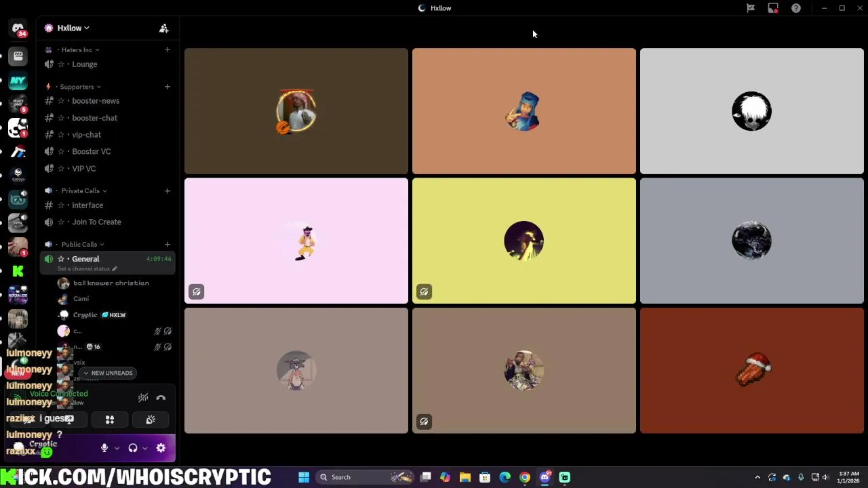The width and height of the screenshot is (868, 488).
Task: Click the Discord inbox flag icon
Action: coord(751,8)
